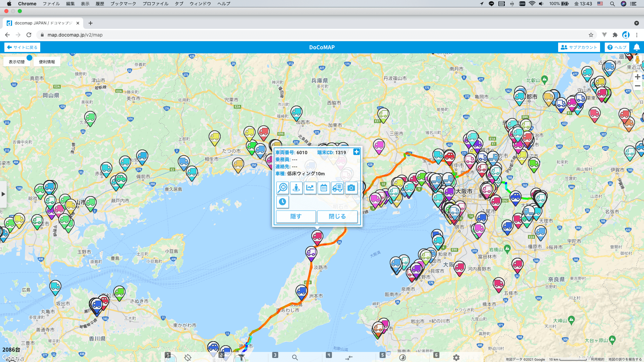Go back with サイトに戻る button
Image resolution: width=644 pixels, height=362 pixels.
pos(22,47)
